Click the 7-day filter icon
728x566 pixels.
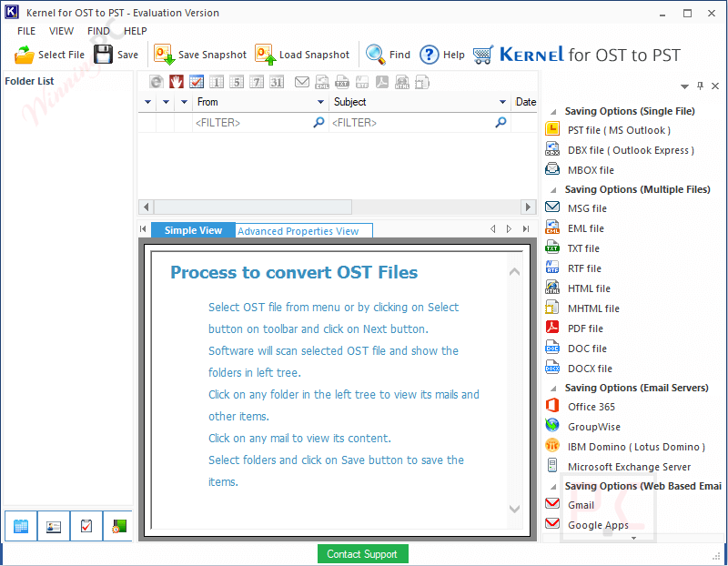click(x=257, y=82)
